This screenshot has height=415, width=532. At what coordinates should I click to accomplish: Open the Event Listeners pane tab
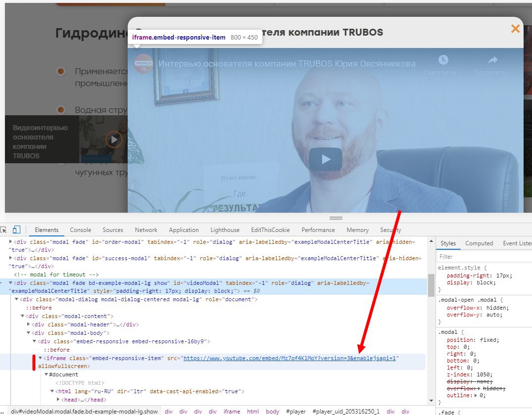(517, 243)
